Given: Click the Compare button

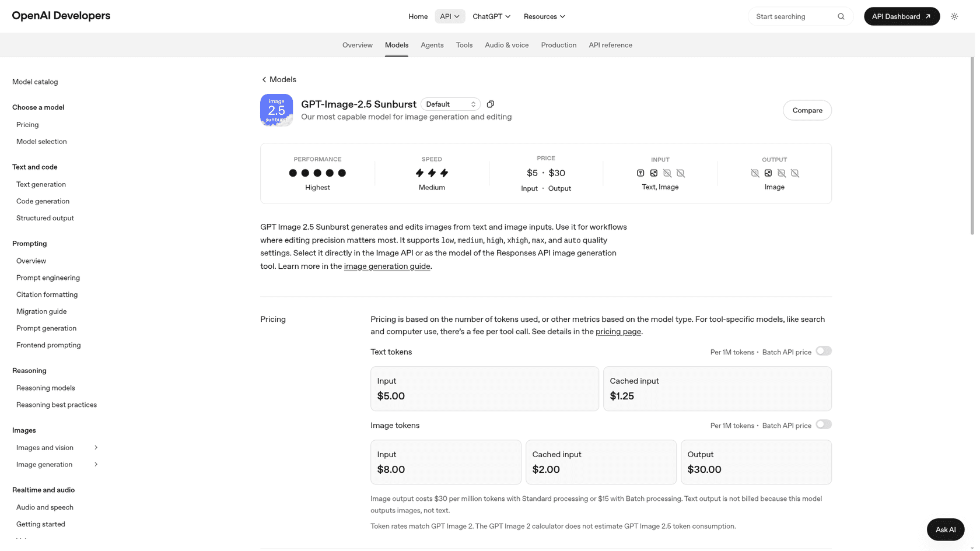Looking at the screenshot, I should point(807,110).
